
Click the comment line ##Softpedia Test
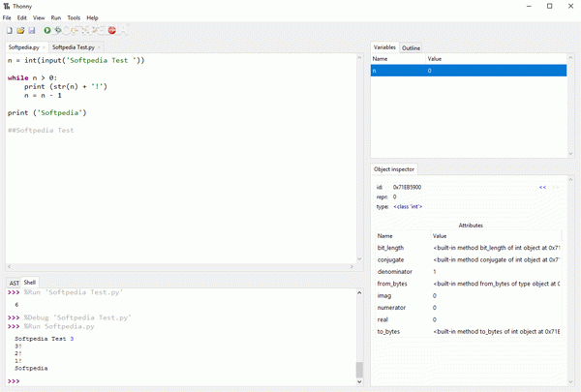[x=41, y=130]
